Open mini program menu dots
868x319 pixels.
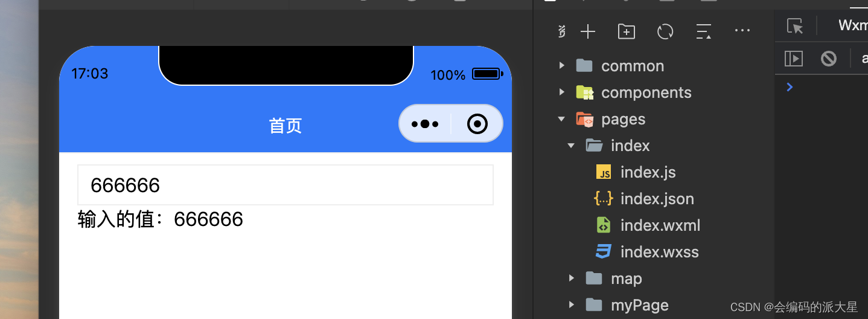point(424,124)
